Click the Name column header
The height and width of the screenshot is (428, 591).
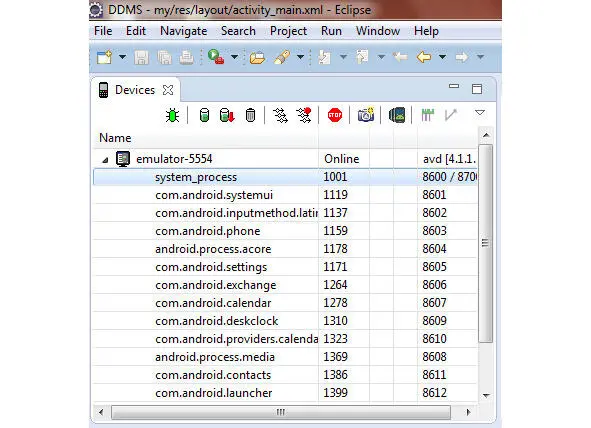[205, 138]
